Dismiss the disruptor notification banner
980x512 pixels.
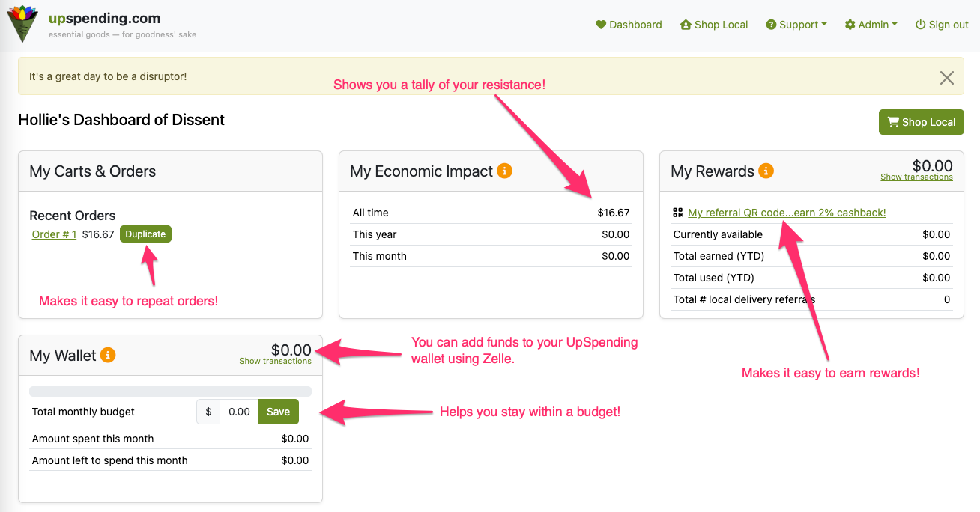point(947,77)
